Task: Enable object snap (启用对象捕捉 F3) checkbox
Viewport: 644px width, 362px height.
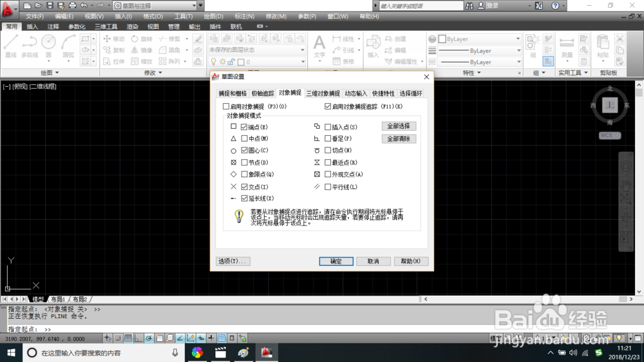Action: point(226,106)
